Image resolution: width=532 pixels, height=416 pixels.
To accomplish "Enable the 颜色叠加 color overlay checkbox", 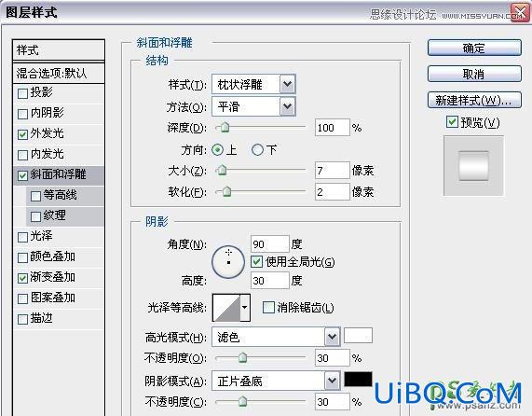I will 22,257.
